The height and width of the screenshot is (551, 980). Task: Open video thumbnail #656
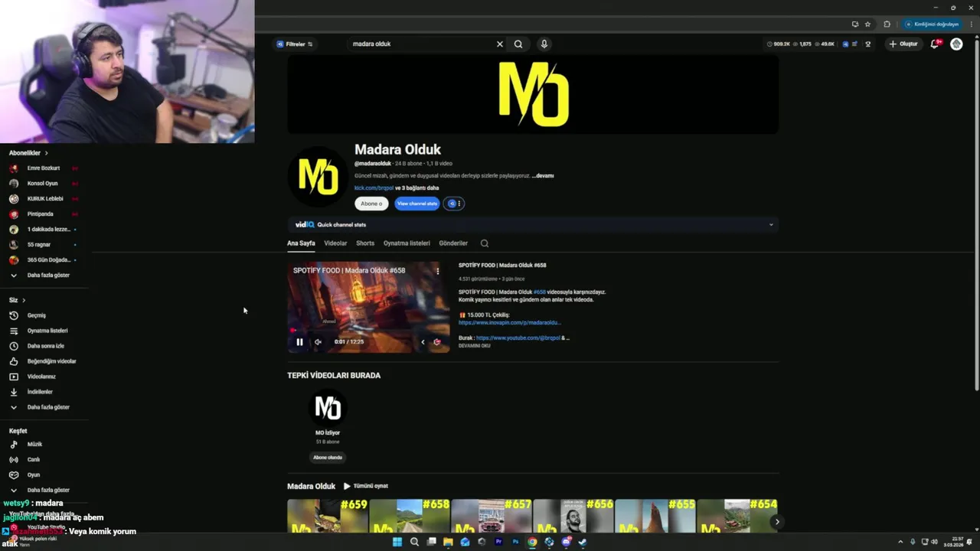(573, 516)
